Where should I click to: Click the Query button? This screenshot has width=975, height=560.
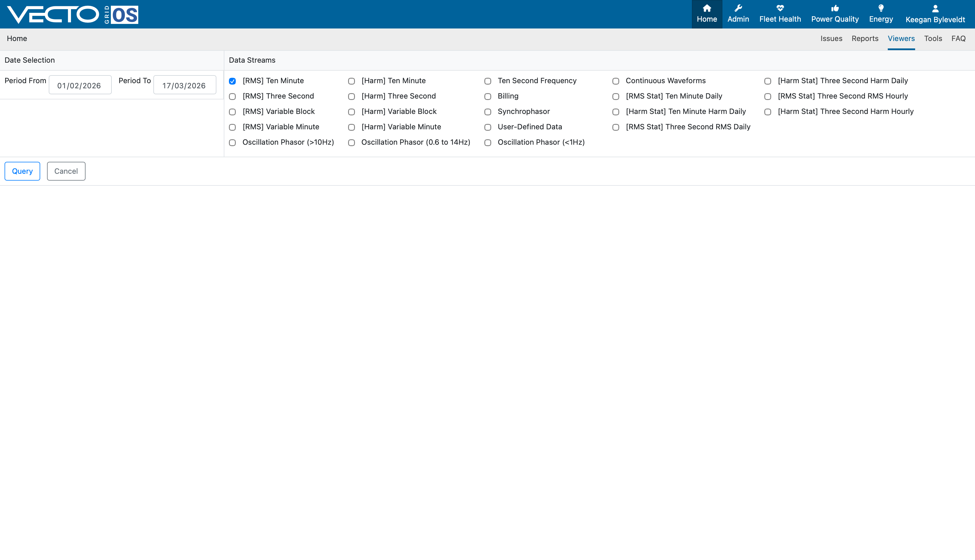coord(22,171)
